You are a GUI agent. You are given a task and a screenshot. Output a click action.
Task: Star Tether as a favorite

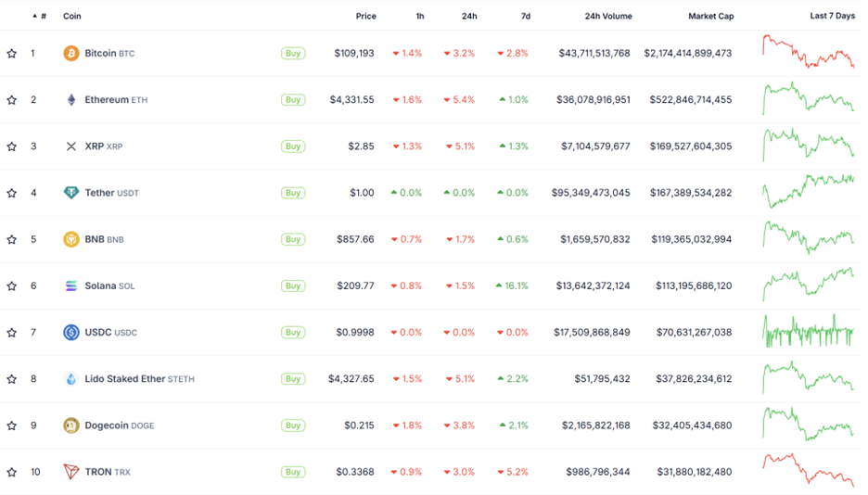pyautogui.click(x=12, y=193)
